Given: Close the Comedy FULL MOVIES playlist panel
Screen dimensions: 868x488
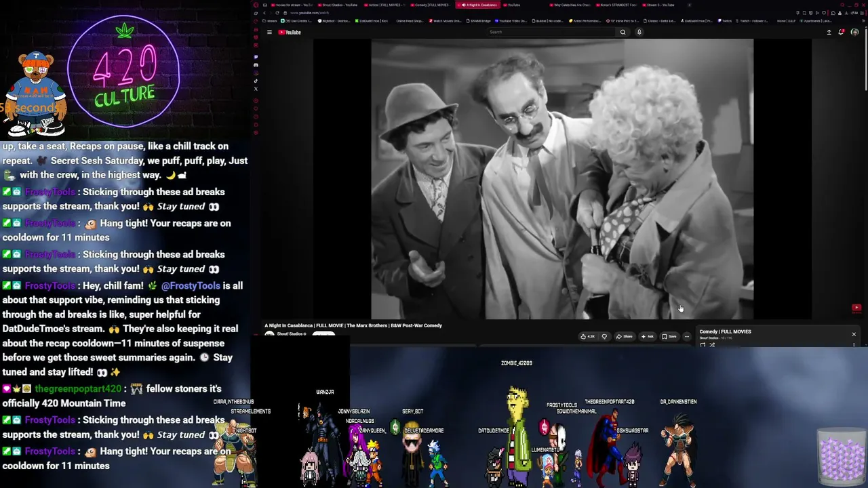Looking at the screenshot, I should point(854,334).
